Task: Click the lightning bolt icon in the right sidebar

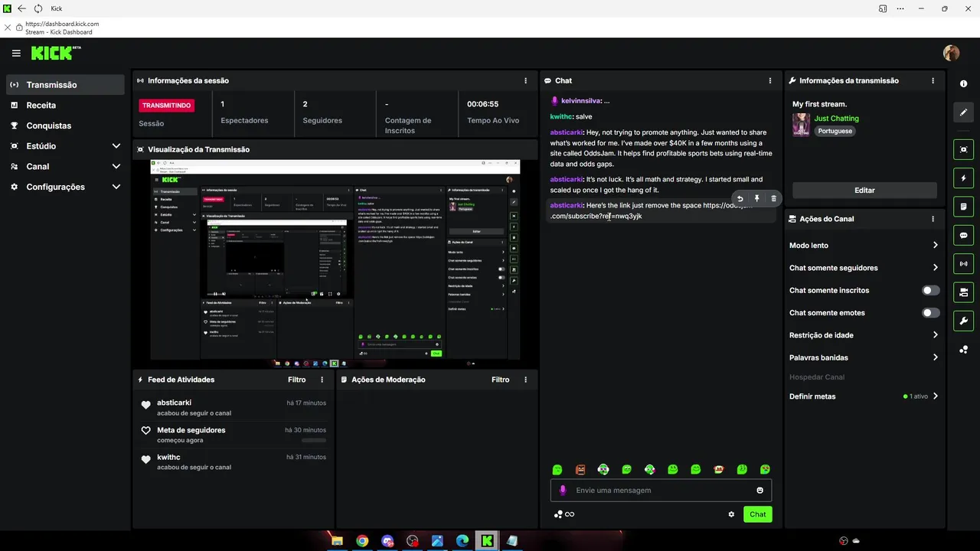Action: click(x=963, y=178)
